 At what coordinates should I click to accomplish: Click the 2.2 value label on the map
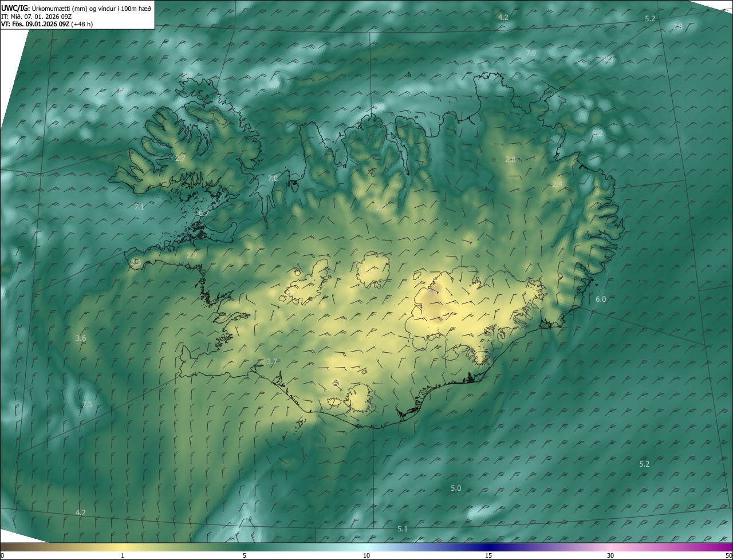[381, 207]
